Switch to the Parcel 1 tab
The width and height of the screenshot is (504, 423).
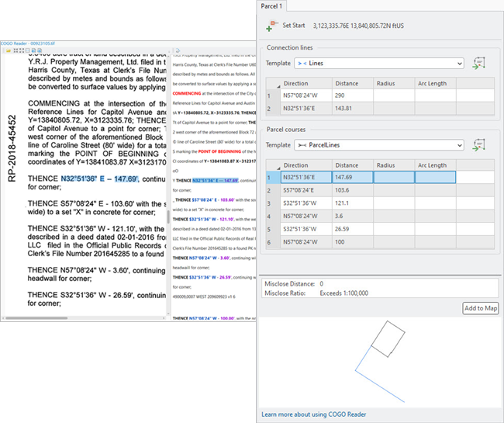(x=271, y=6)
